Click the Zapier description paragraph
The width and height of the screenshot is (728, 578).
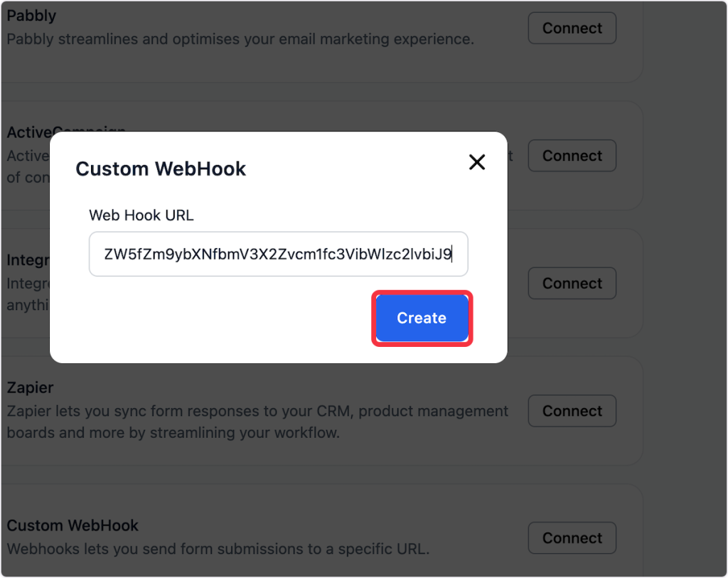tap(257, 422)
